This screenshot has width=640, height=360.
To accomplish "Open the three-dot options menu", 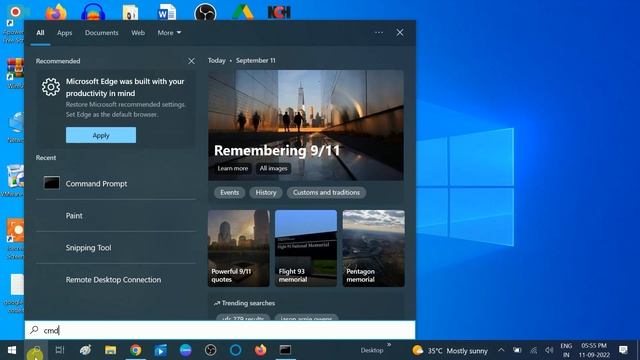I will [x=379, y=33].
